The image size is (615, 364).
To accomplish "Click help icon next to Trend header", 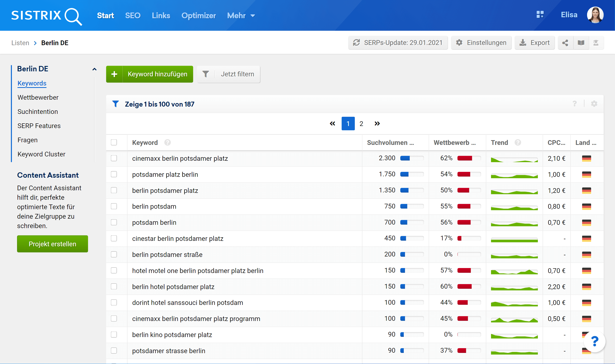I will coord(518,143).
